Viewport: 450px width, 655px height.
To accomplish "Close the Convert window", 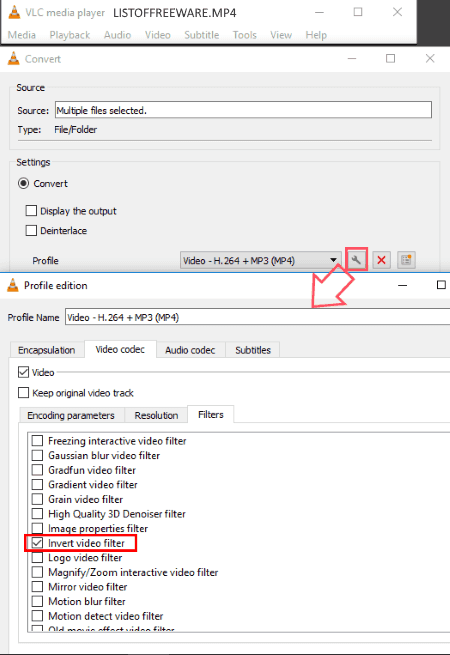I will [430, 58].
